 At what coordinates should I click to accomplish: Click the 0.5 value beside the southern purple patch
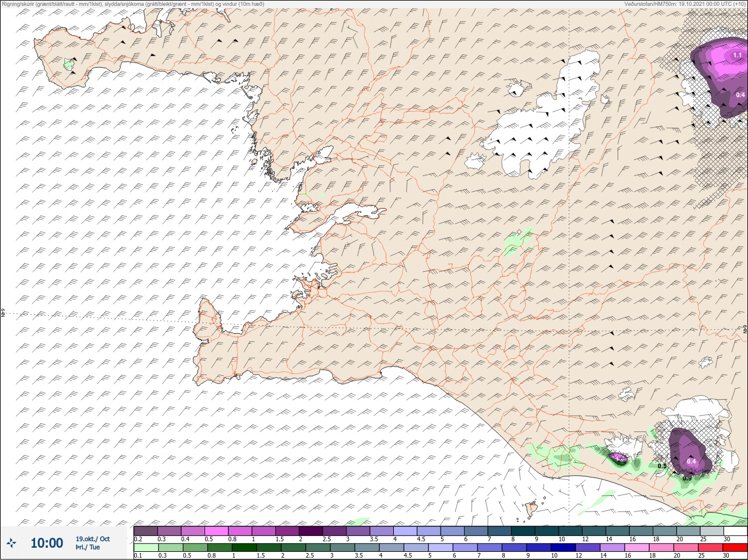click(662, 466)
